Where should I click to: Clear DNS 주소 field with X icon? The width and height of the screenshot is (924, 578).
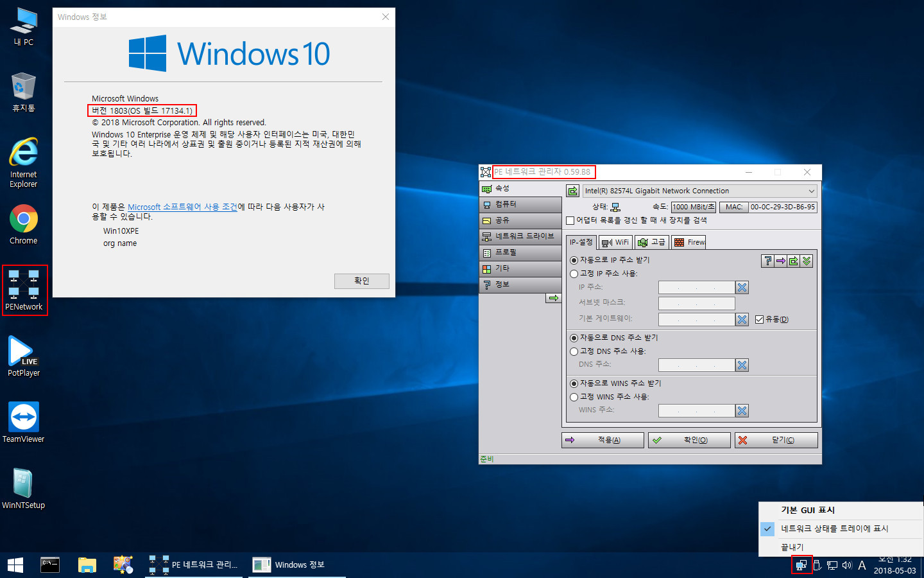click(x=742, y=365)
